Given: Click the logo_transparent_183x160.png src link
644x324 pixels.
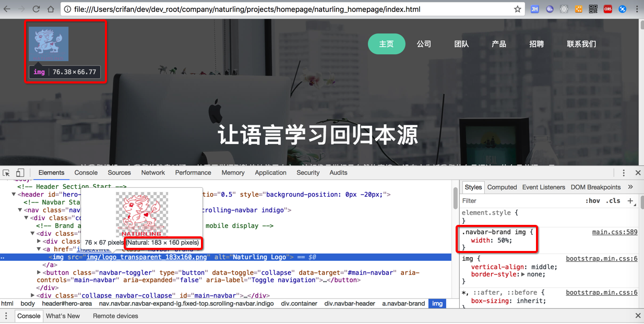Looking at the screenshot, I should (x=147, y=257).
